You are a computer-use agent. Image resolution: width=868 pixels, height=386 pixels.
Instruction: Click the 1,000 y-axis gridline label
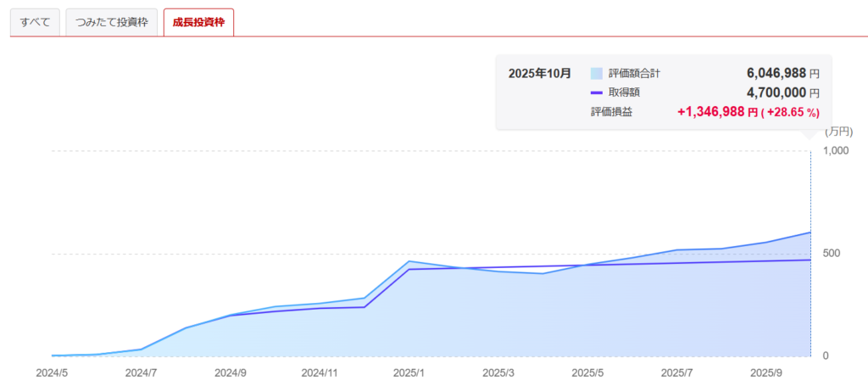click(x=835, y=150)
